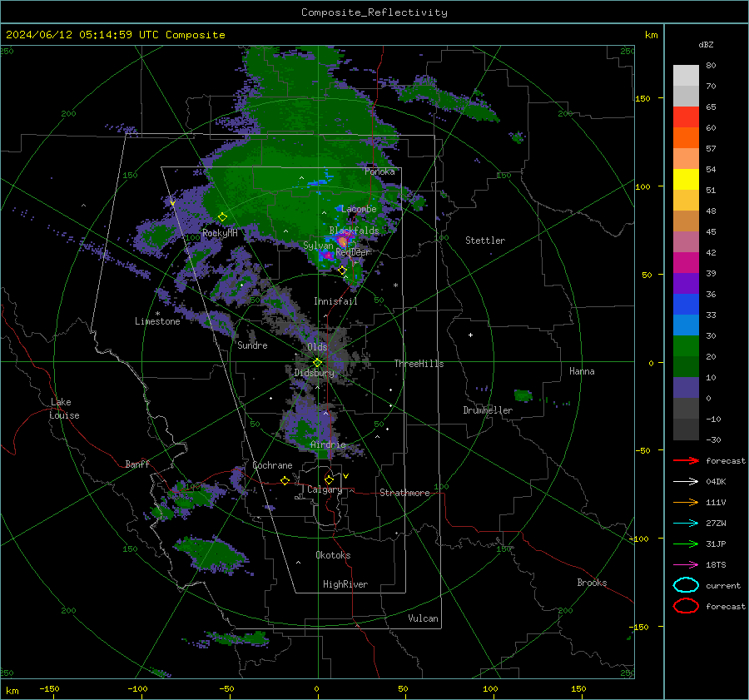
Task: Click the Lake Louise label
Action: [x=64, y=409]
